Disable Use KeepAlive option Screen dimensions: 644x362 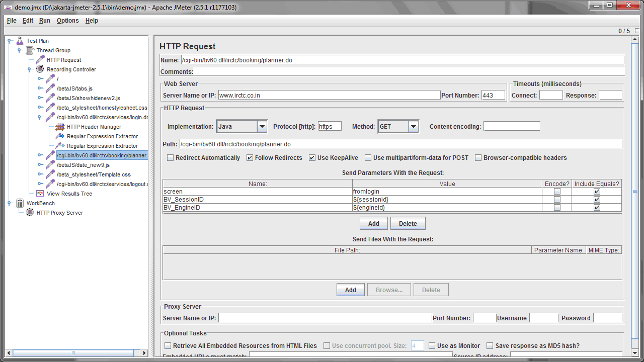point(312,158)
